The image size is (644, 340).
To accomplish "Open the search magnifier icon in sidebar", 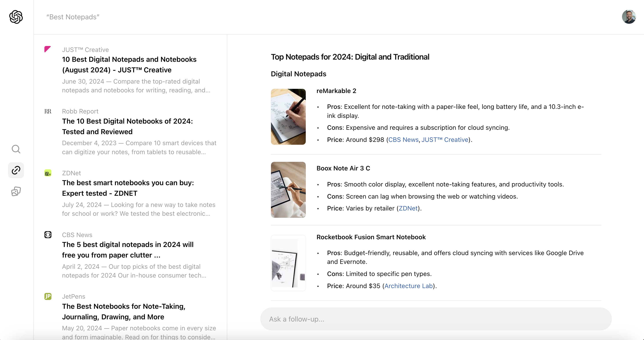I will (x=16, y=149).
